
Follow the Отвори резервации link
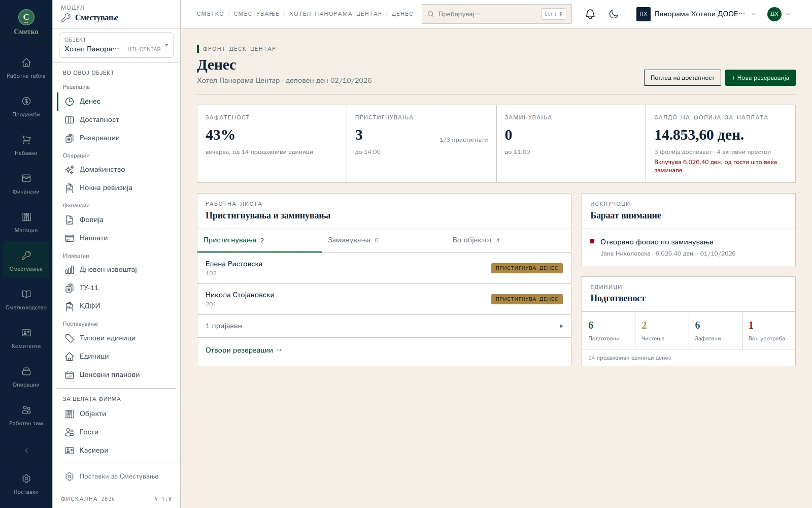point(244,351)
